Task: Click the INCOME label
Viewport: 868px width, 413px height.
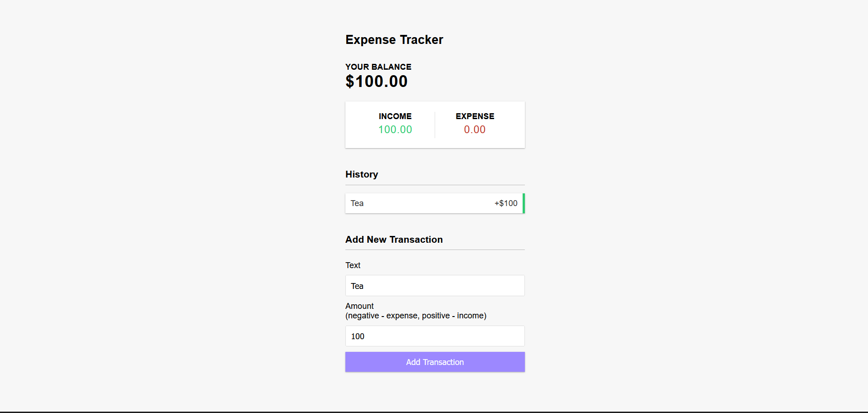Action: pyautogui.click(x=395, y=116)
